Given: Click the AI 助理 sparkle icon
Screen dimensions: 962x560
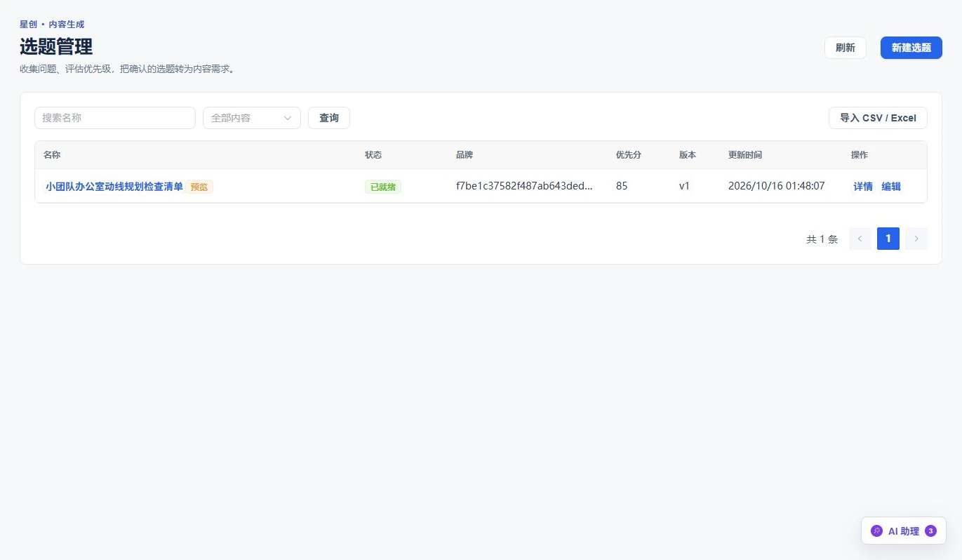Looking at the screenshot, I should click(x=876, y=531).
